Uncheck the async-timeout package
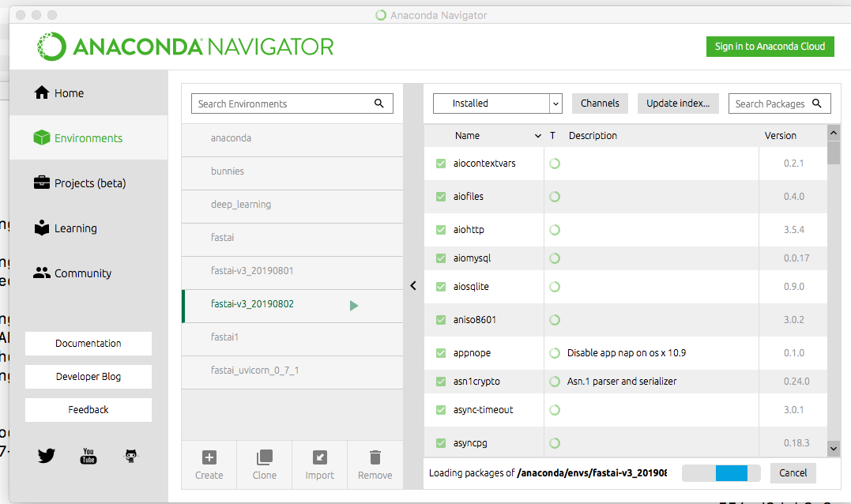This screenshot has width=851, height=504. click(x=441, y=410)
